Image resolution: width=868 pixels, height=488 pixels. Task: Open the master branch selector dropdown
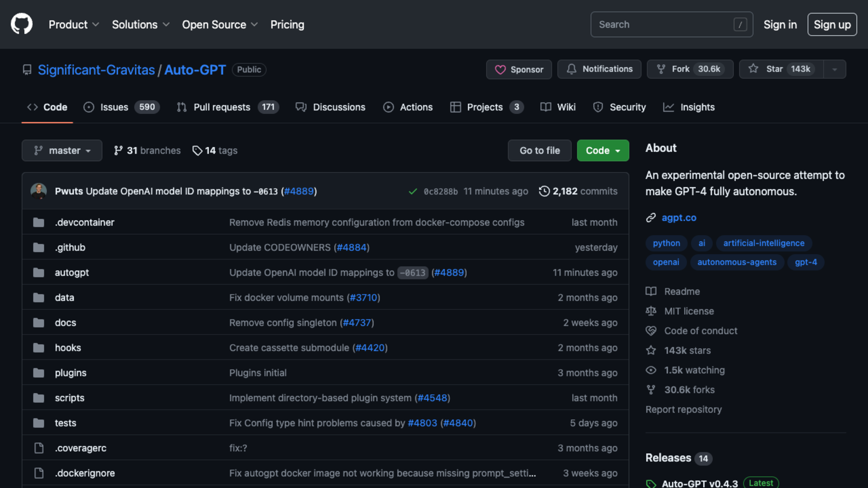point(62,150)
